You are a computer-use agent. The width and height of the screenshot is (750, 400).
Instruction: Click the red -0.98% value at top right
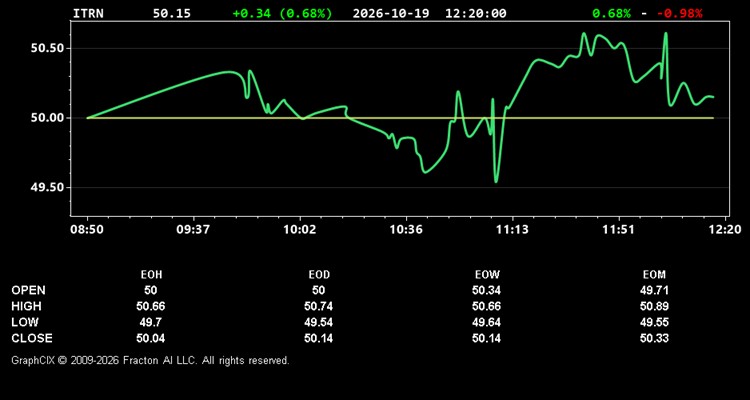[x=679, y=13]
